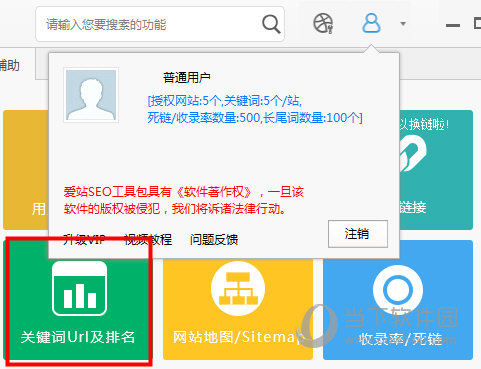The width and height of the screenshot is (481, 369).
Task: Expand the dropdown arrow beside user icon
Action: 403,24
